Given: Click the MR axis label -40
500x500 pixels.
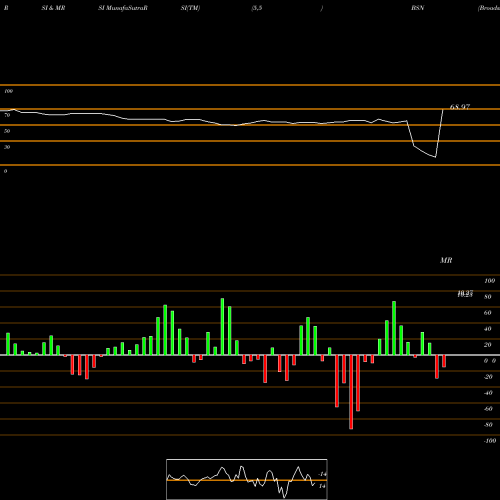Looking at the screenshot, I should (x=488, y=393).
